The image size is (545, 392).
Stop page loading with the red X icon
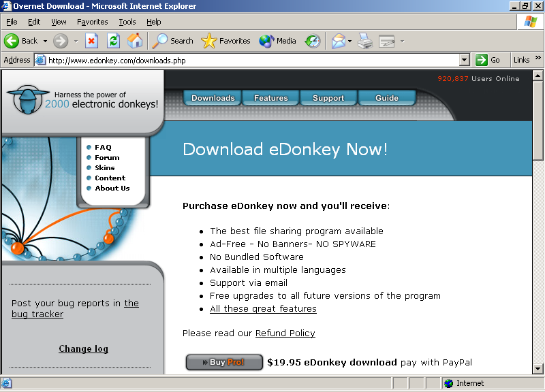coord(91,41)
